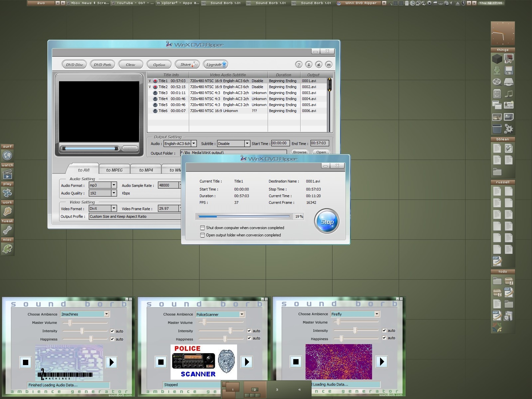Switch to workspace 3 in pager
Viewport: 532px width, 399px height.
coord(277,389)
